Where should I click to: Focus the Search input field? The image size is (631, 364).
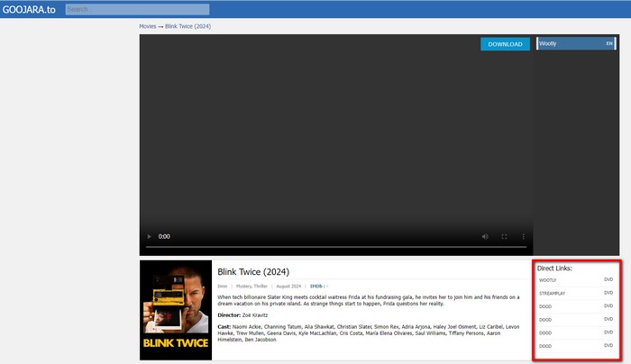[x=137, y=9]
